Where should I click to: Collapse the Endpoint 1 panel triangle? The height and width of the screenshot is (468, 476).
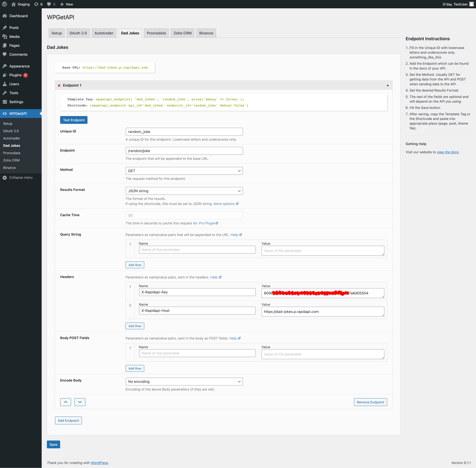click(388, 85)
